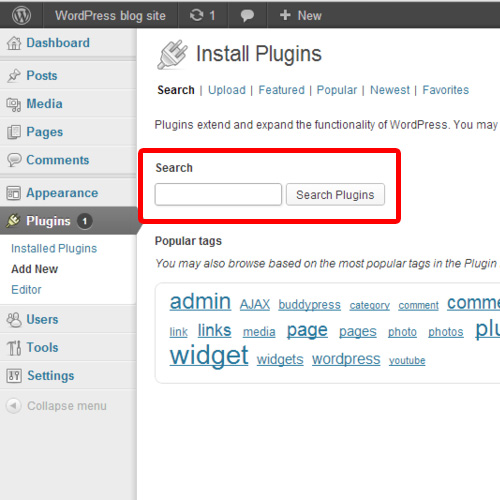The image size is (500, 500).
Task: Open the comments bubble icon in top bar
Action: 247,15
